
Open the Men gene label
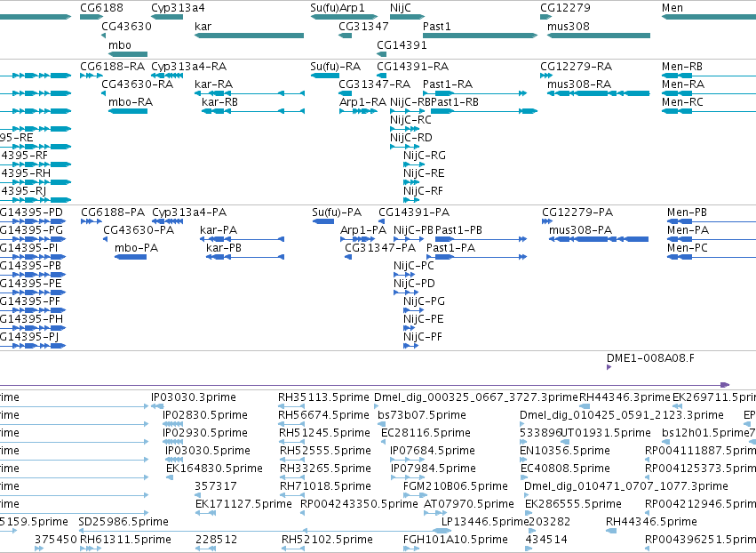click(672, 8)
